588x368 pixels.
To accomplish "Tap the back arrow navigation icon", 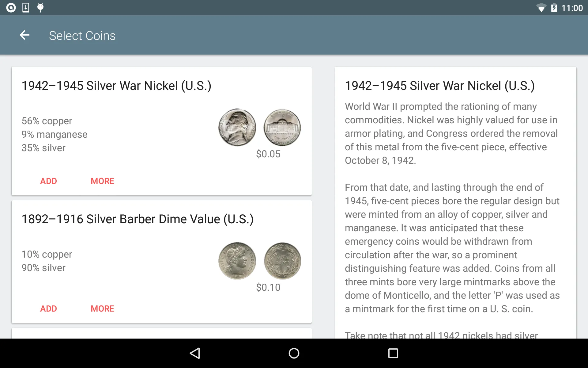I will tap(24, 35).
